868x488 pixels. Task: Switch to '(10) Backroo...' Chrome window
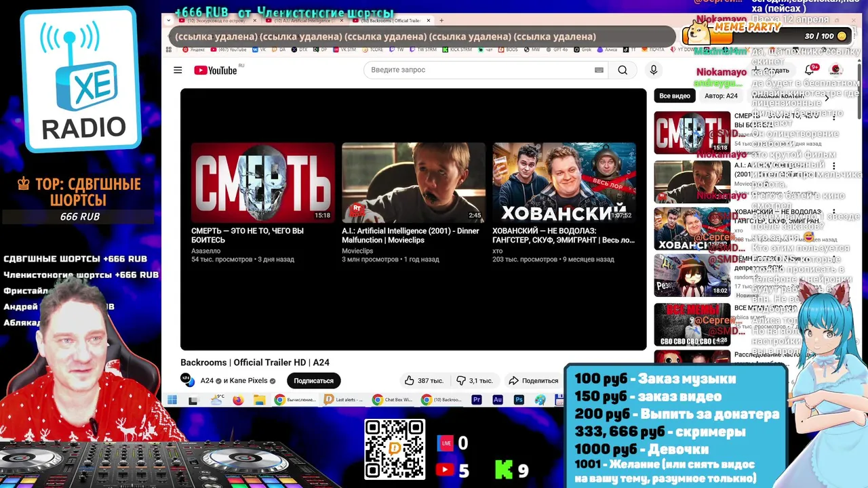[x=441, y=400]
